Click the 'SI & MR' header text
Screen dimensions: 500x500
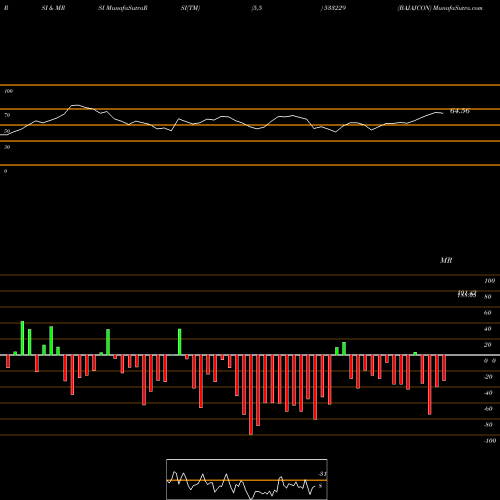point(53,8)
